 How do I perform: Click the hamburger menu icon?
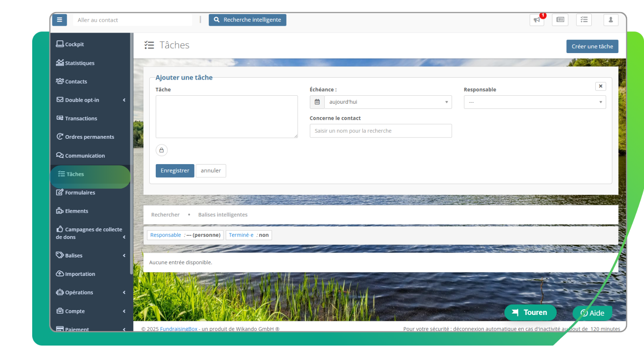tap(59, 20)
